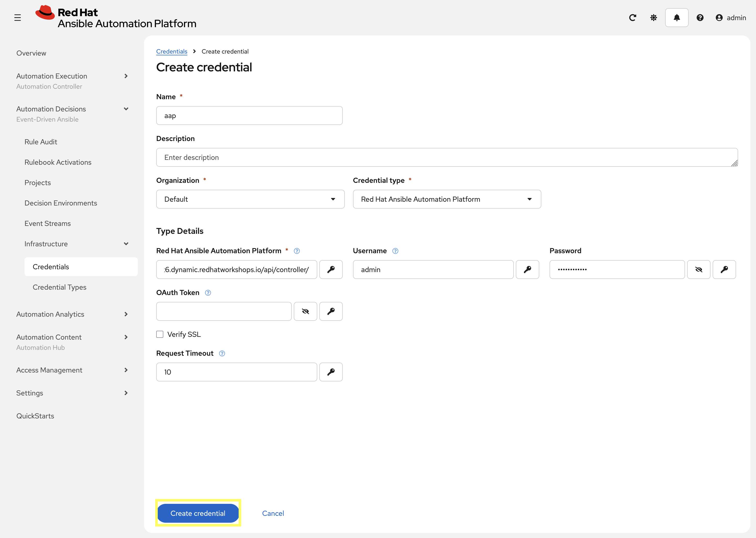Open the Organization dropdown
Image resolution: width=756 pixels, height=538 pixels.
(333, 199)
